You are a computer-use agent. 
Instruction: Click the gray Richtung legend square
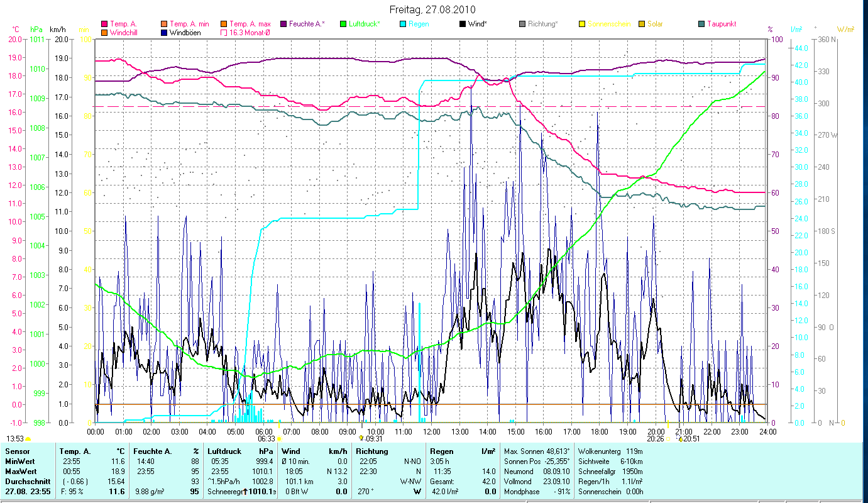(x=522, y=24)
